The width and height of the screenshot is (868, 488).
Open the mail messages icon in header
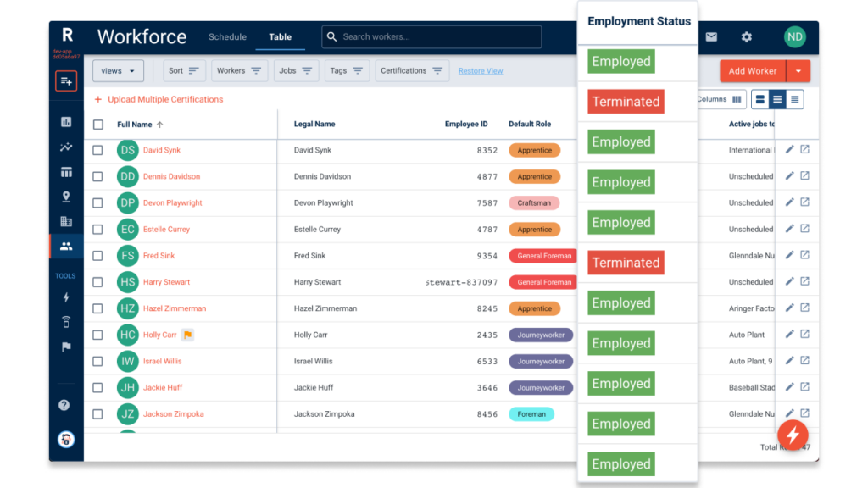point(711,37)
